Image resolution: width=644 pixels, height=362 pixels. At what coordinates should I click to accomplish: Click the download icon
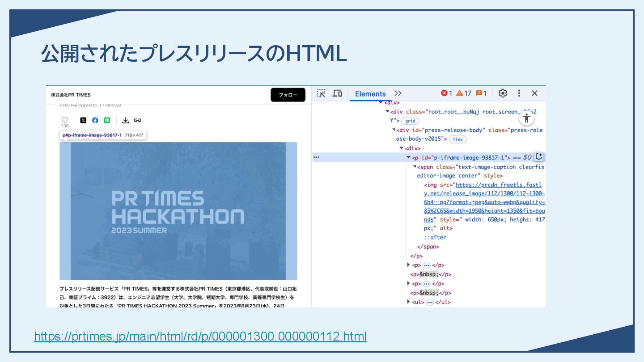[126, 120]
